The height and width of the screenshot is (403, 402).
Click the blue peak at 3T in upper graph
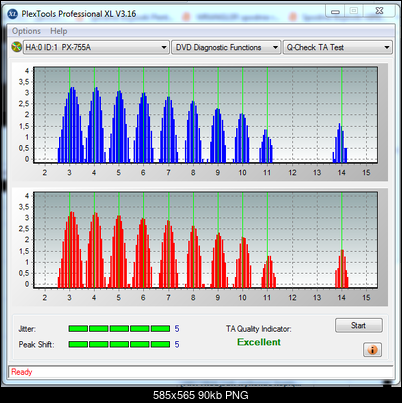pos(71,125)
